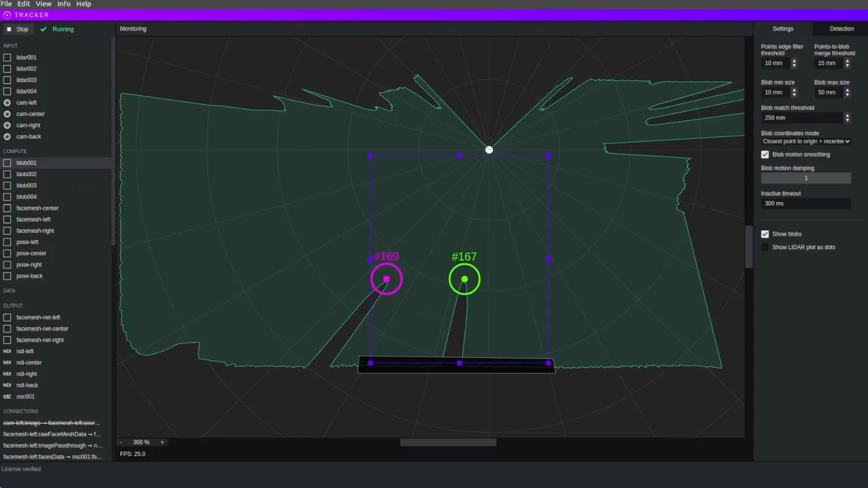Click the NDI icon for ndi-left
868x488 pixels.
point(7,351)
